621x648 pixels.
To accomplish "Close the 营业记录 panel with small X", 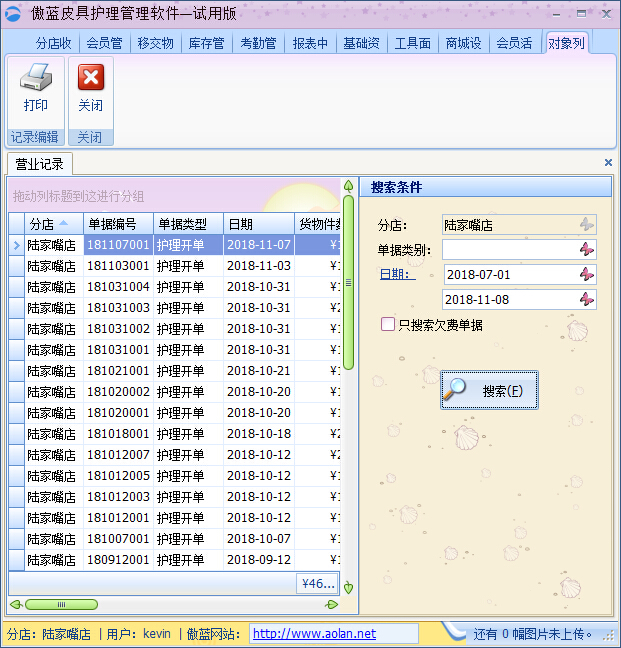I will click(x=608, y=162).
